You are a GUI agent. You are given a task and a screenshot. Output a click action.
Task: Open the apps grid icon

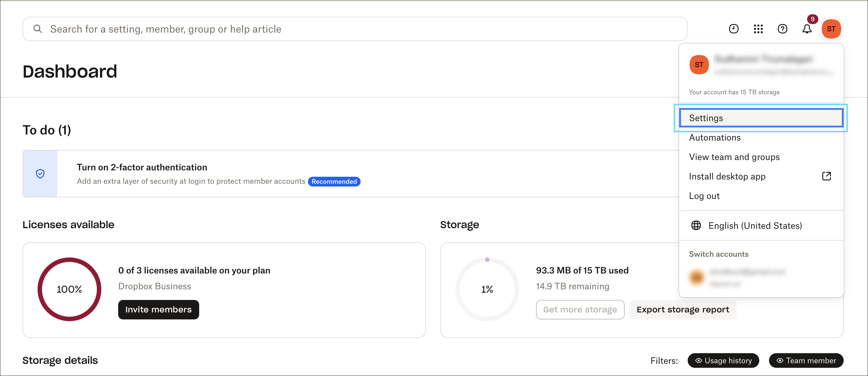758,29
